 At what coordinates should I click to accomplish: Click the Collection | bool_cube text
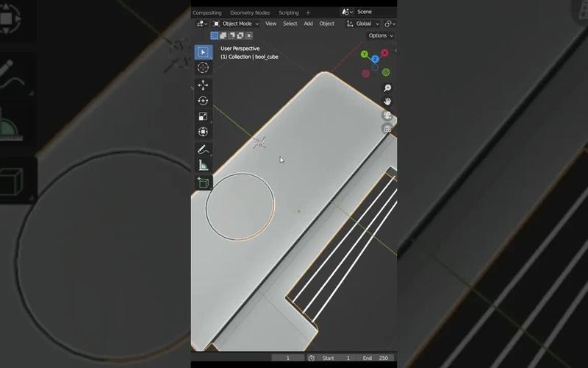coord(249,57)
